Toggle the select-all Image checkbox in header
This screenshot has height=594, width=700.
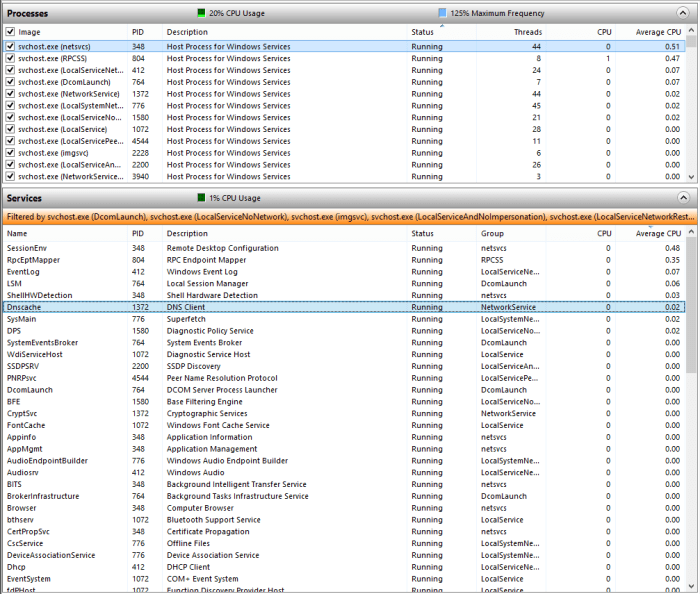[10, 32]
